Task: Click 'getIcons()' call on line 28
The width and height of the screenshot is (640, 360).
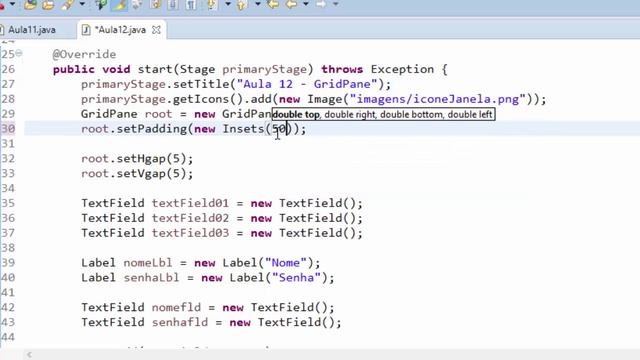Action: (x=208, y=99)
